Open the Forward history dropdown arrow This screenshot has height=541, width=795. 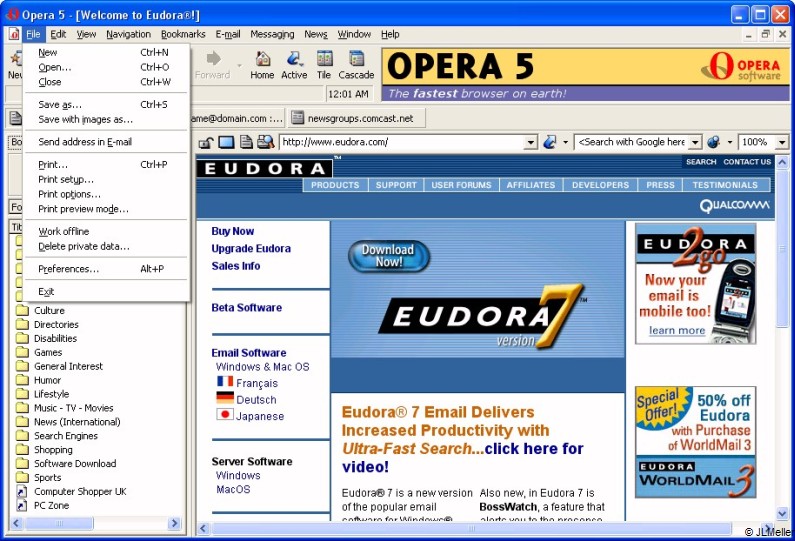239,66
